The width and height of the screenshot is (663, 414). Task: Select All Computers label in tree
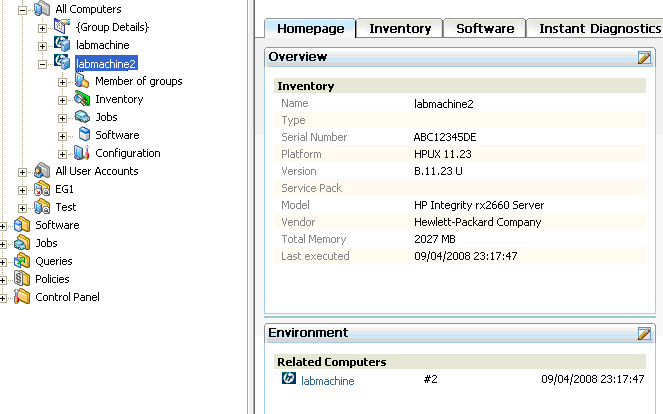[x=88, y=9]
